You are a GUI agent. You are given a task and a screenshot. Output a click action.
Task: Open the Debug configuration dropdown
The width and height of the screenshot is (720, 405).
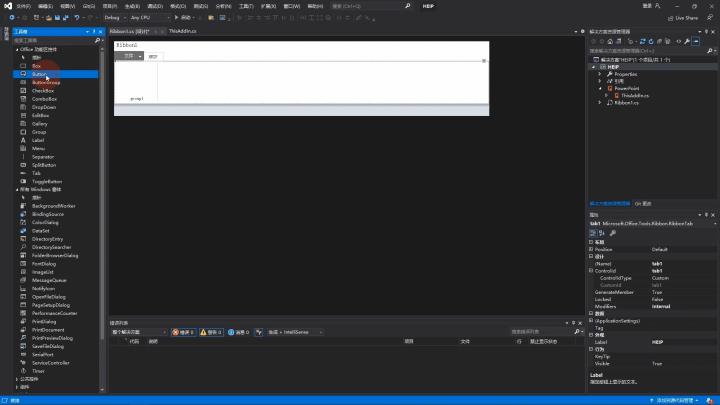click(x=112, y=17)
